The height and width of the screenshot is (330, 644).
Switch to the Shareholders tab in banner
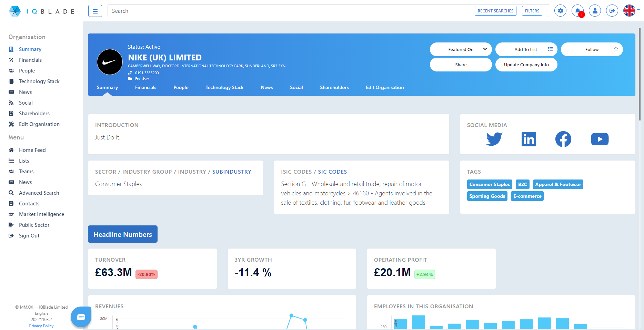point(334,87)
